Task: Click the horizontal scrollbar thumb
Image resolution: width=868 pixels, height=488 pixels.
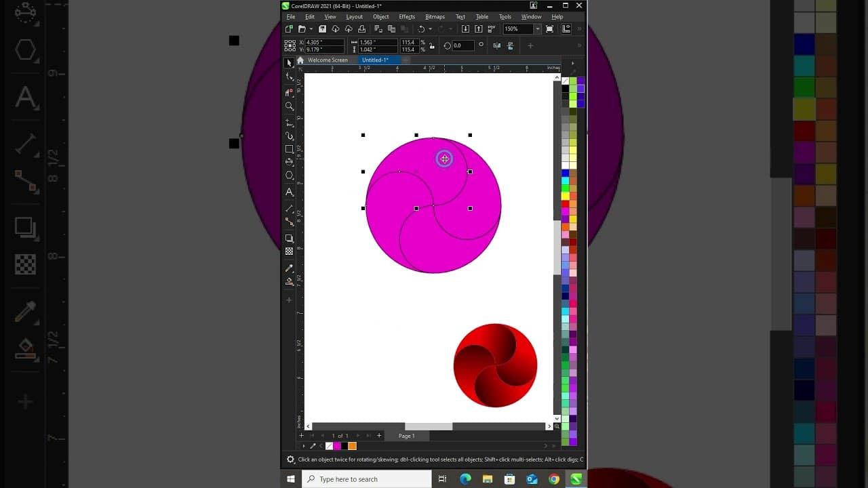Action: pos(429,426)
